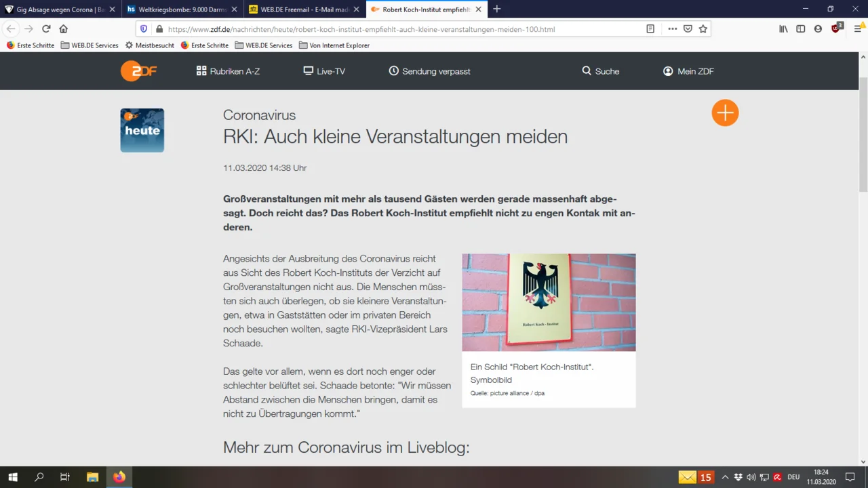Open the Robert Koch-Institut sign image
The image size is (868, 488).
coord(549,302)
